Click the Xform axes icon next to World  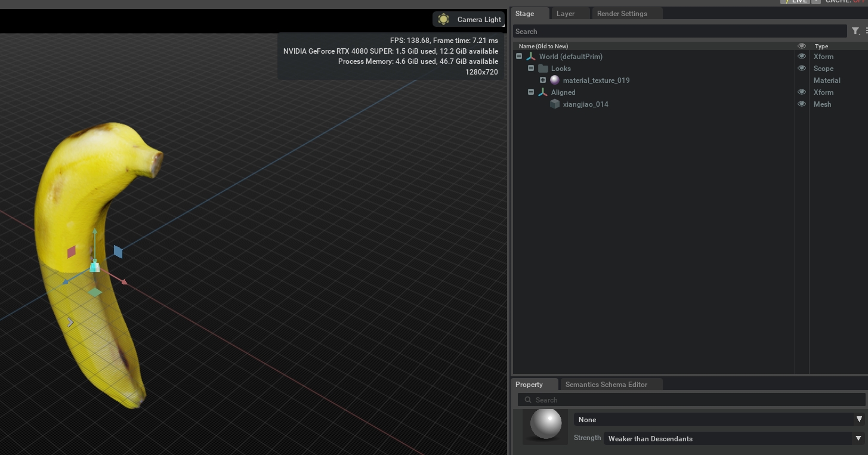click(x=530, y=56)
